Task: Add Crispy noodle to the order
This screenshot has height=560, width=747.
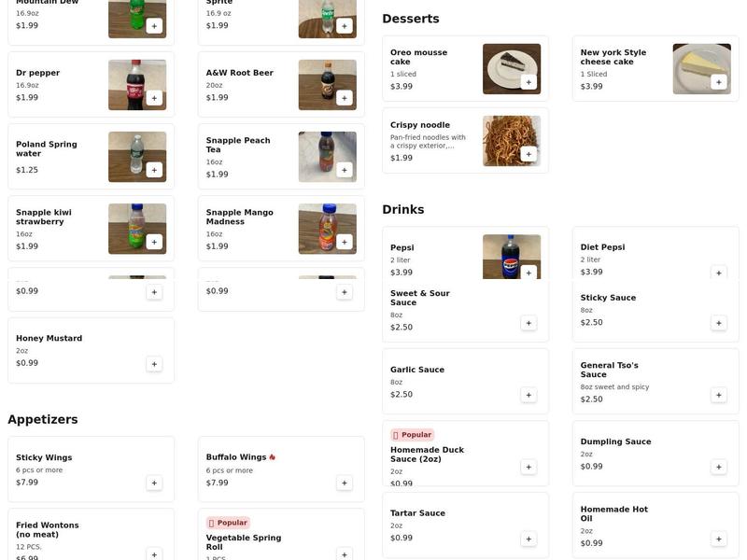Action: [529, 154]
